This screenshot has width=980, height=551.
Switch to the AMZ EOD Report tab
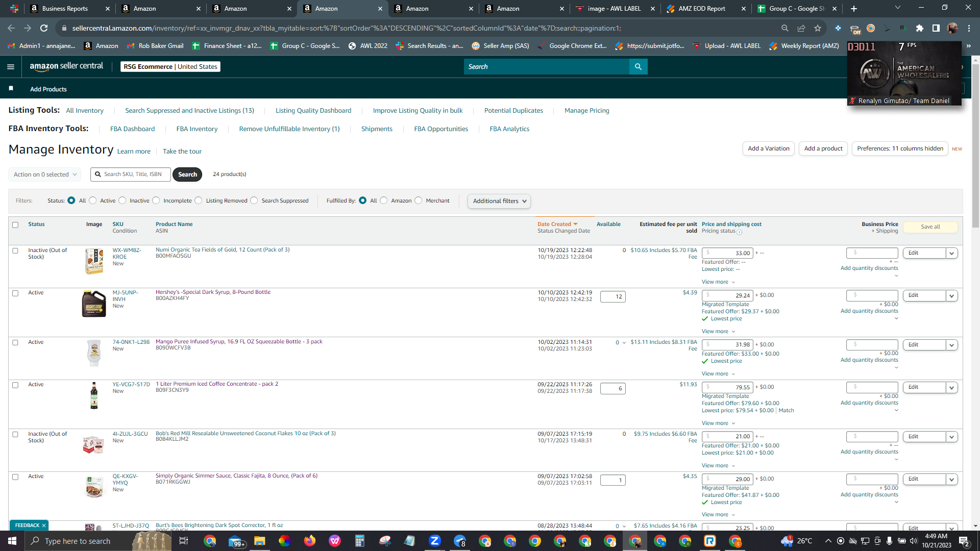(x=706, y=9)
